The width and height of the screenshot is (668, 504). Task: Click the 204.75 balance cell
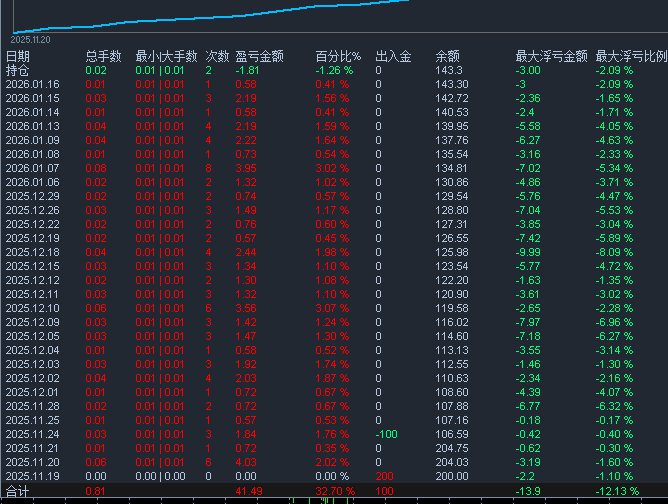[450, 449]
